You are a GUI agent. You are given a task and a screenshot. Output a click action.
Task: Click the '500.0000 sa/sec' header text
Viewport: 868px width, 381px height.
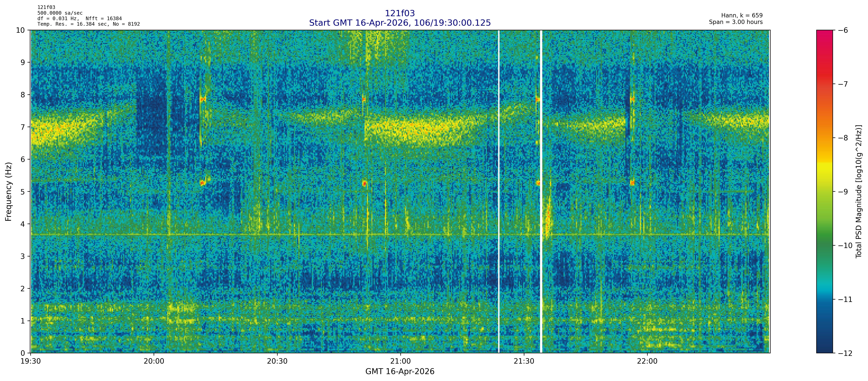(x=60, y=13)
